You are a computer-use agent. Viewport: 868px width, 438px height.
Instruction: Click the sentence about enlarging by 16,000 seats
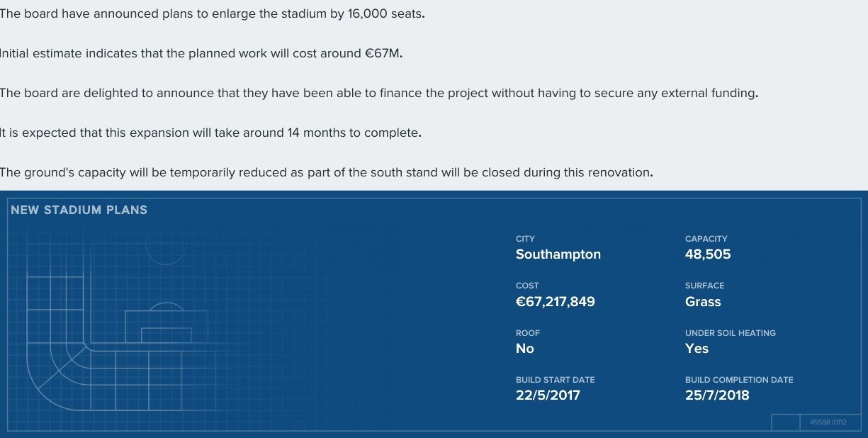pyautogui.click(x=213, y=14)
